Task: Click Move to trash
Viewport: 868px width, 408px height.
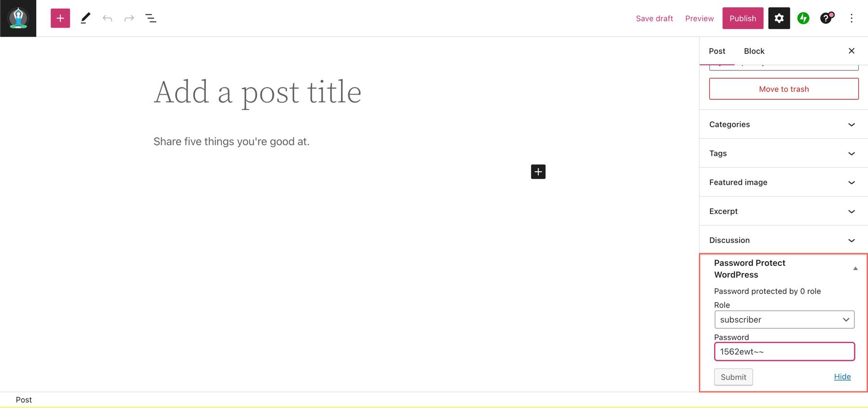Action: pyautogui.click(x=784, y=89)
